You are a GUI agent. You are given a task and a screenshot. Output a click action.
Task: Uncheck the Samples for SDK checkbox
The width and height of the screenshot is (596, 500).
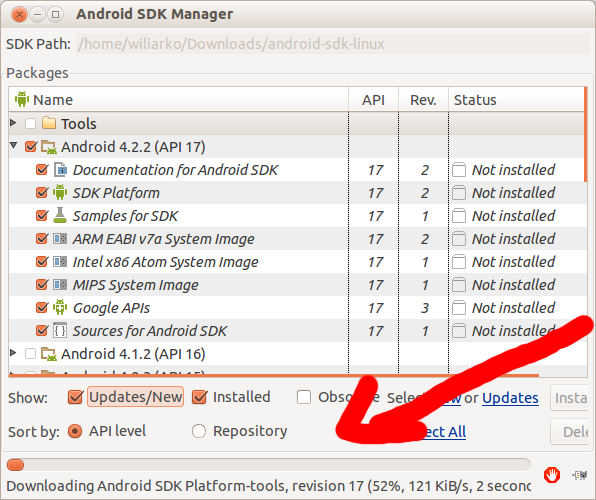[42, 216]
